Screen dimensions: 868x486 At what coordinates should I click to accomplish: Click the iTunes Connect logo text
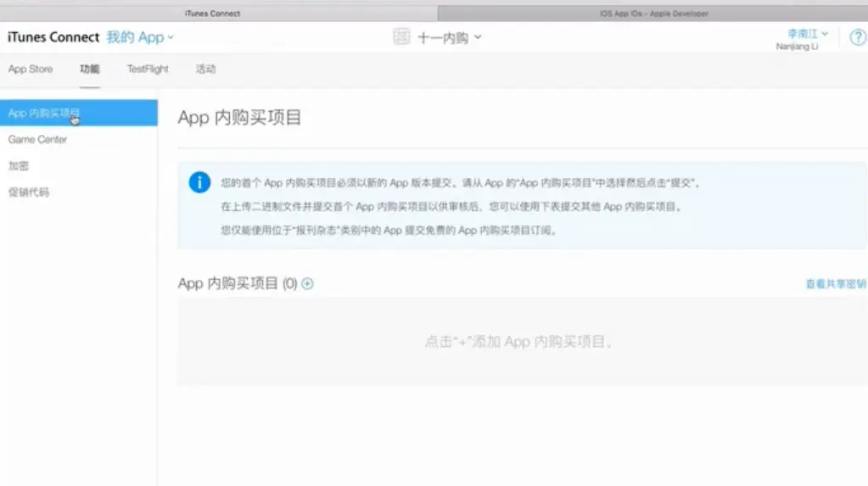tap(53, 37)
